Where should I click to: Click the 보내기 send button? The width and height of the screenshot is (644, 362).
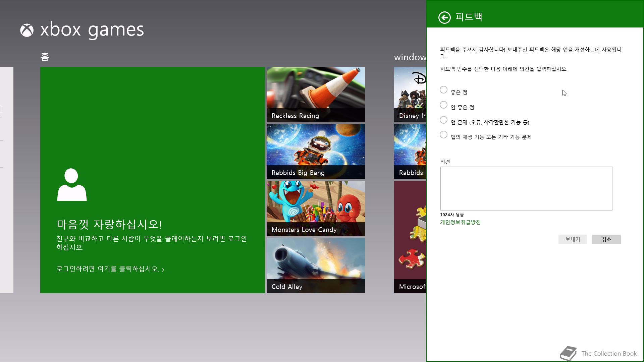[573, 239]
